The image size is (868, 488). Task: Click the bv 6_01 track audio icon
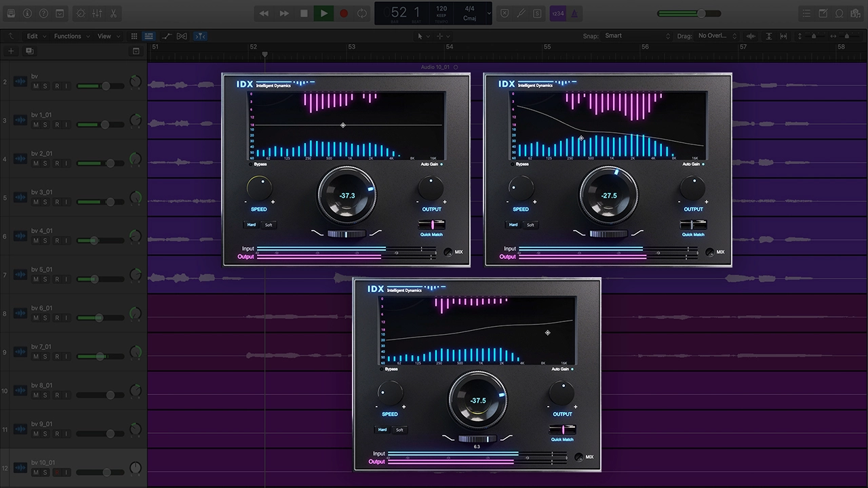[20, 313]
